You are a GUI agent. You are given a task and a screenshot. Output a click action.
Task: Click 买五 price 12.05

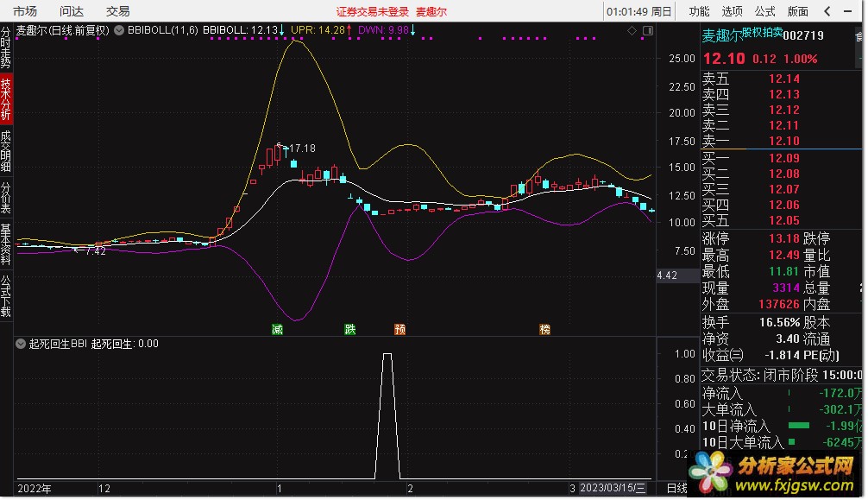pos(783,220)
